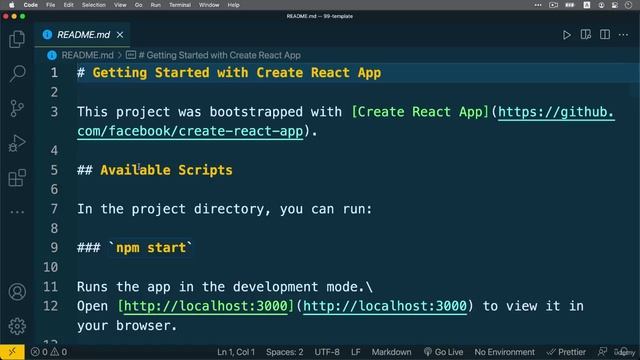Click No Environment status item
Viewport: 640px width, 360px height.
[x=504, y=352]
